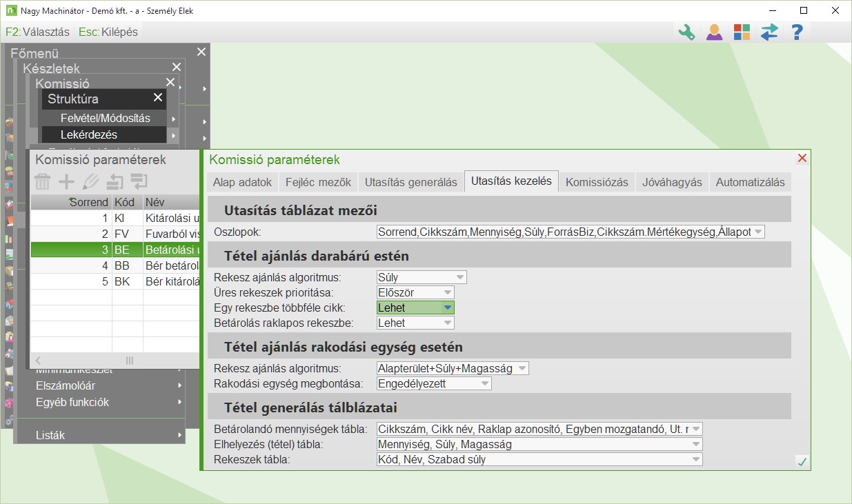Sort list by the Kód column header
Image resolution: width=852 pixels, height=504 pixels.
click(x=127, y=202)
